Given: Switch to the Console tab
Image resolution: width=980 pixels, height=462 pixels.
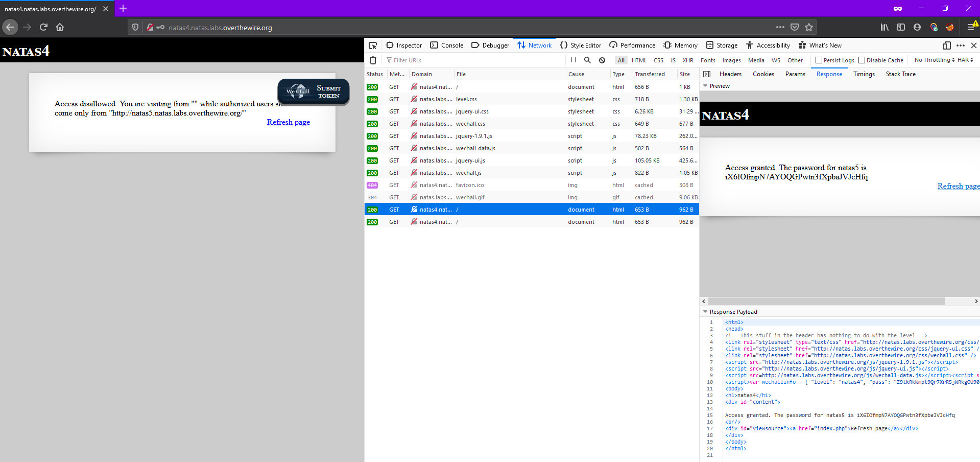Looking at the screenshot, I should [447, 45].
